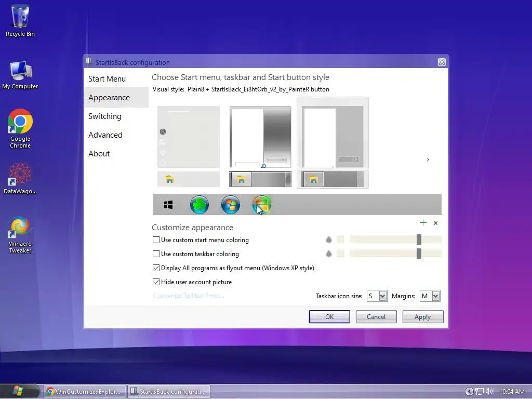The width and height of the screenshot is (532, 399).
Task: Select first taskbar style folder preview
Action: [x=189, y=179]
